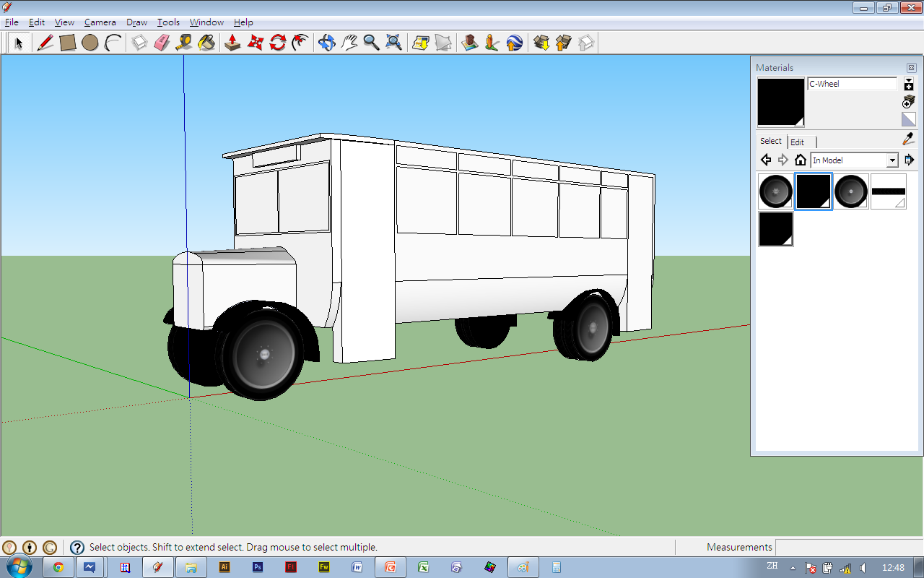Activate the Tape Measure tool

[x=184, y=43]
